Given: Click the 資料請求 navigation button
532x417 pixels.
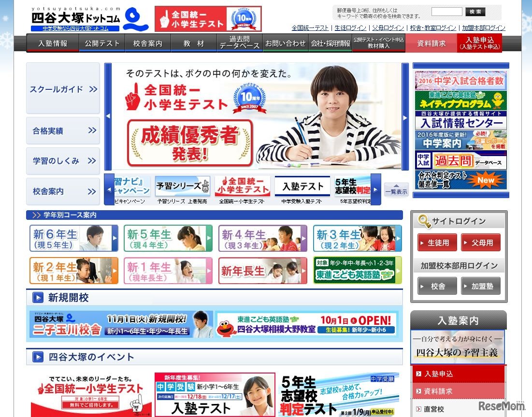Looking at the screenshot, I should (x=431, y=43).
